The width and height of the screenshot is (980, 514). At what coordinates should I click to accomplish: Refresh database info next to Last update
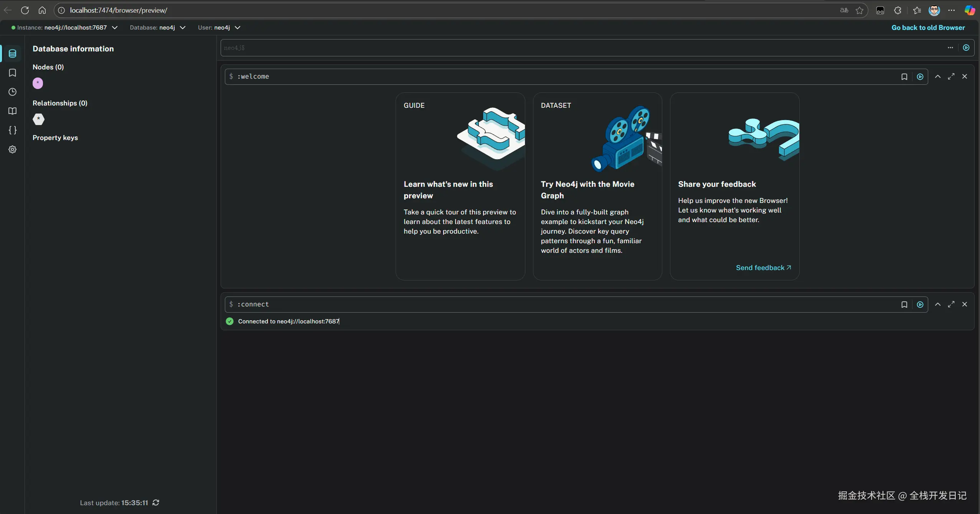pyautogui.click(x=156, y=502)
